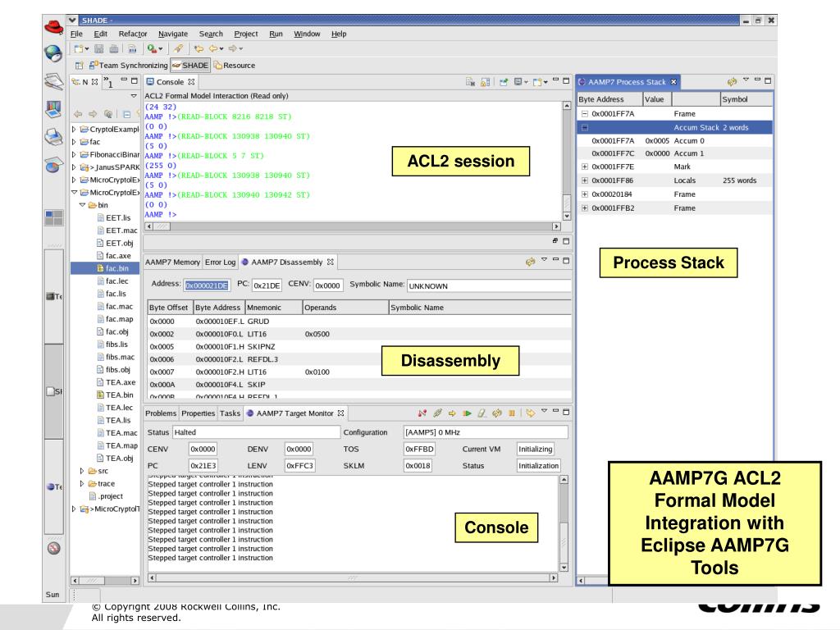Expand the fac project in Navigator
This screenshot has height=630, width=840.
[x=74, y=142]
